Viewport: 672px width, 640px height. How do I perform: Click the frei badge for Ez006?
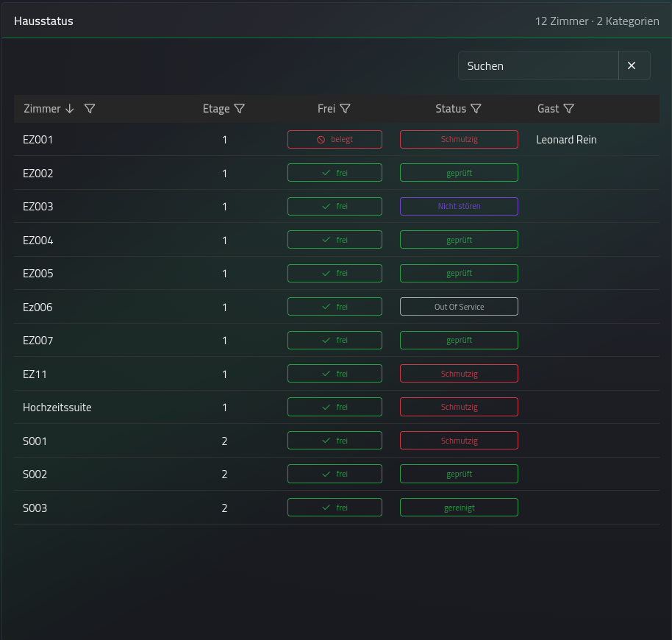click(x=335, y=307)
